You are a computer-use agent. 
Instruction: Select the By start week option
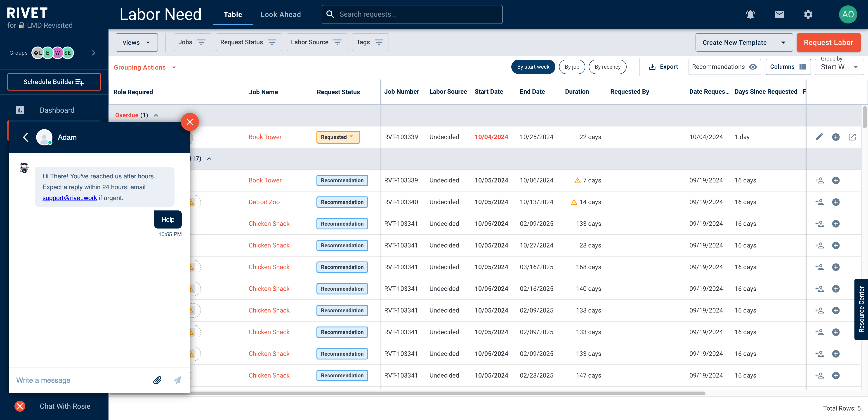pos(533,67)
